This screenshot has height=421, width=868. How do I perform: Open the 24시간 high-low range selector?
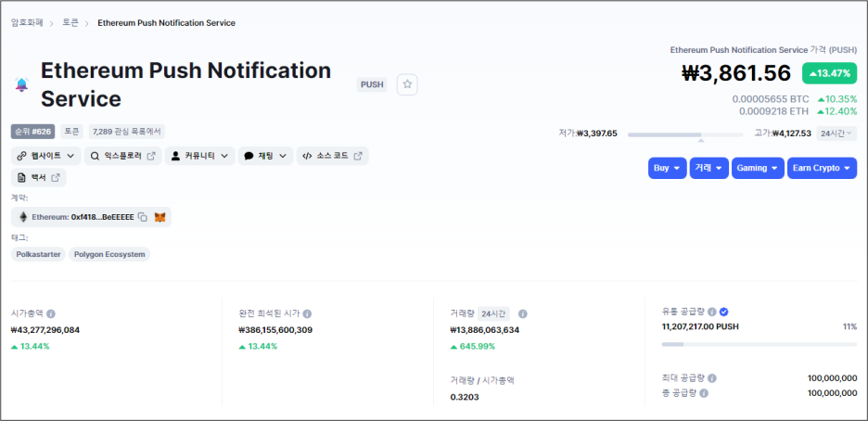(836, 134)
